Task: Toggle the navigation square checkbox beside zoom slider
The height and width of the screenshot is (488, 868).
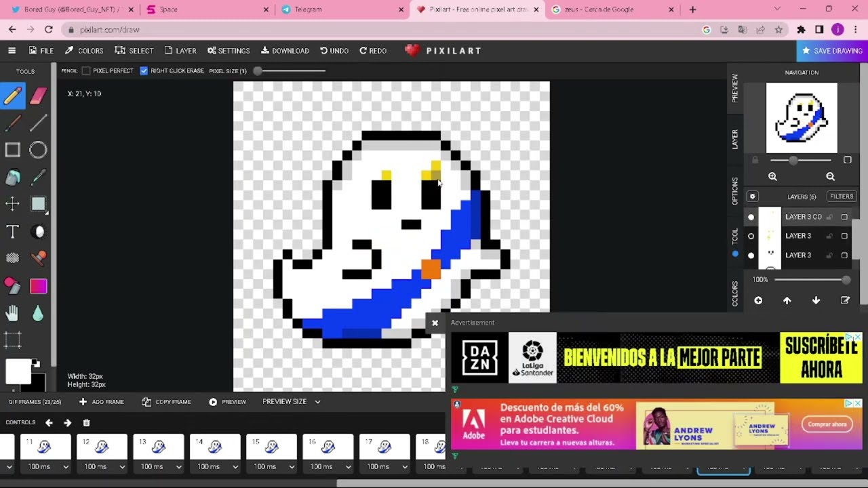Action: pos(847,160)
